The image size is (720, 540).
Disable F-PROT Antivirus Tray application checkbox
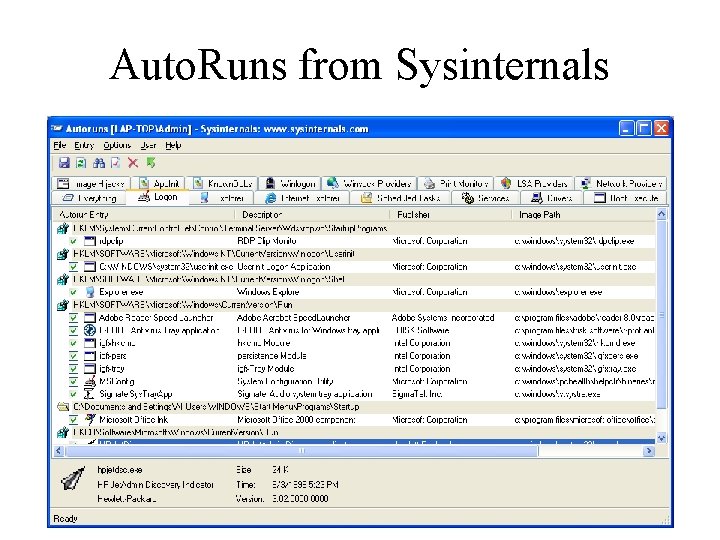click(73, 330)
